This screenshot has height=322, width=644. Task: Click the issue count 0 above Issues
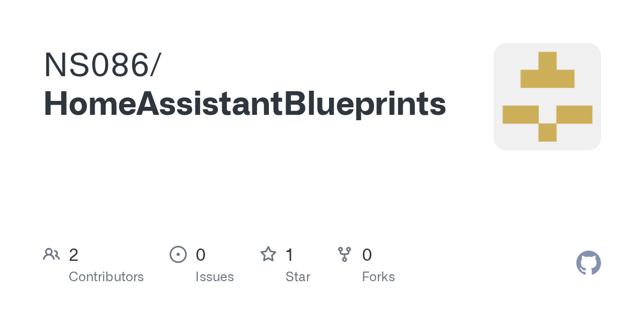pyautogui.click(x=201, y=254)
